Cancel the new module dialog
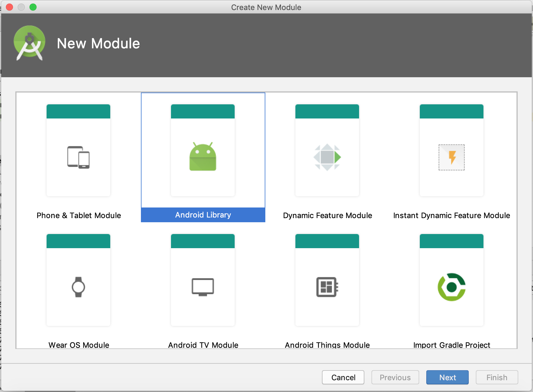 [343, 377]
